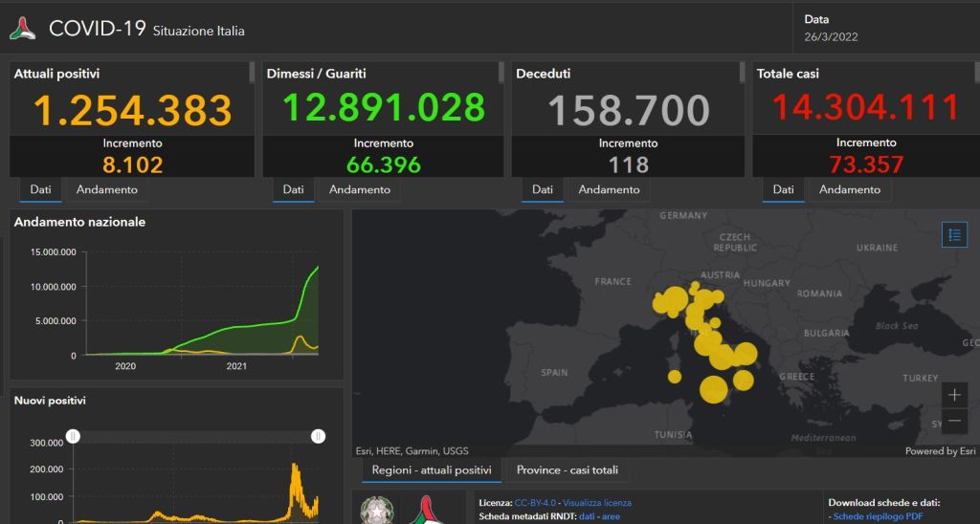Click Visualizza licenza link
Screen dimensions: 980x524
[x=597, y=502]
